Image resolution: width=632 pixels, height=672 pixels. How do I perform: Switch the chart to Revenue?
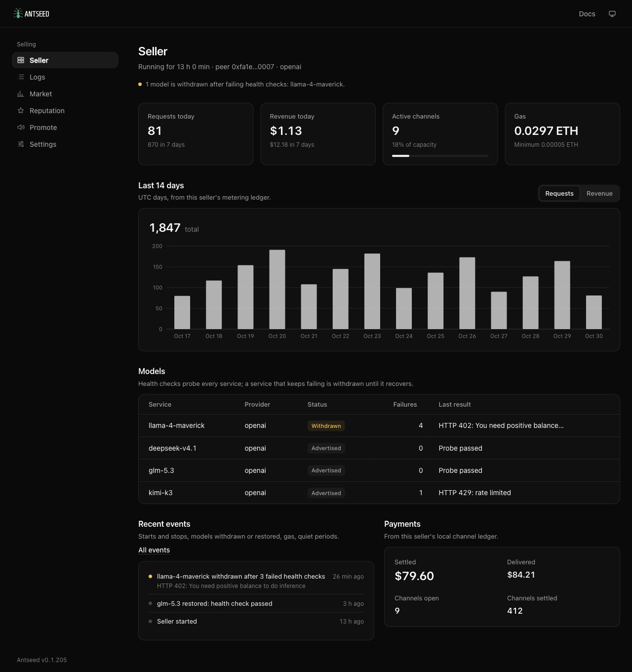[x=599, y=194]
